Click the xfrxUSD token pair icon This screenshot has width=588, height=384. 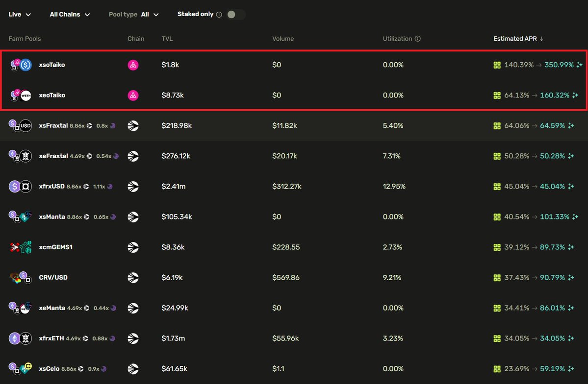click(x=20, y=186)
